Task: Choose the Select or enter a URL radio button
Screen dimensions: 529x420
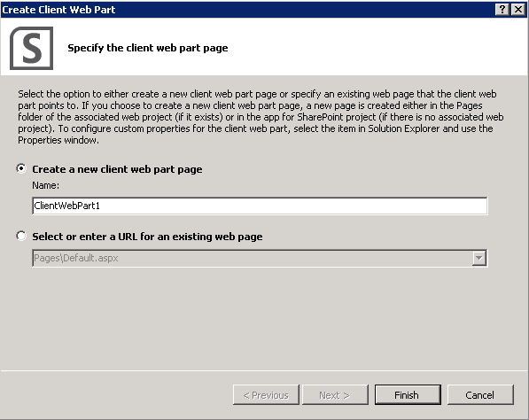Action: click(21, 236)
